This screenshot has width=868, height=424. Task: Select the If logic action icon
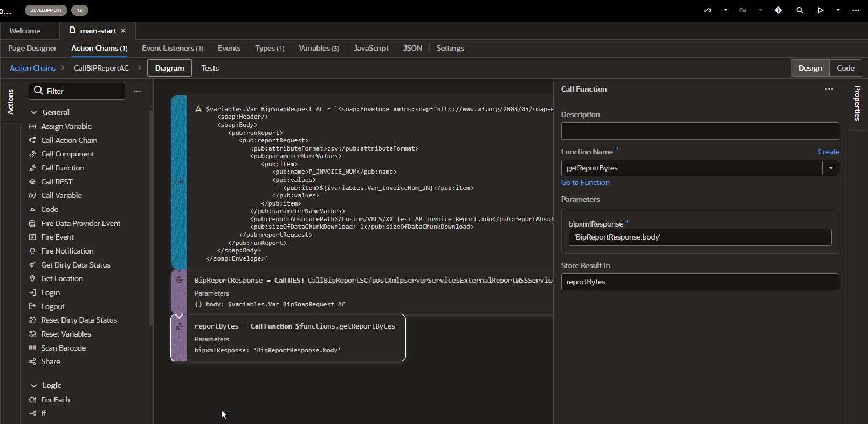coord(32,413)
